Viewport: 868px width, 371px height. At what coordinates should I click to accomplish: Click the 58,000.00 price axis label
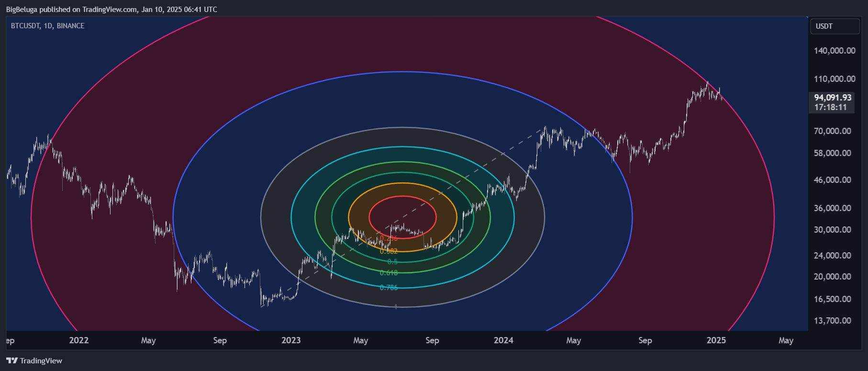[x=833, y=153]
